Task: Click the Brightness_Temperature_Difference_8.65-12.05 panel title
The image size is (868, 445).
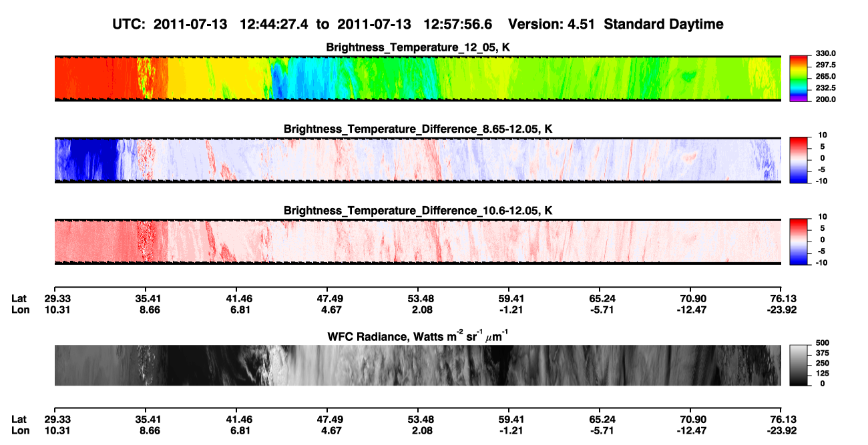Action: coord(418,129)
